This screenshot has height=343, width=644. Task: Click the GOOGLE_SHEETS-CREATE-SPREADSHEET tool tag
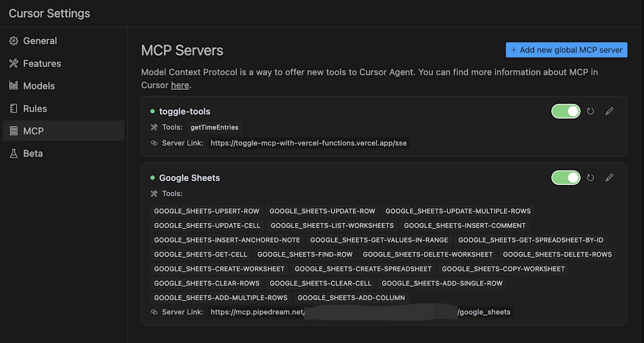coord(363,269)
